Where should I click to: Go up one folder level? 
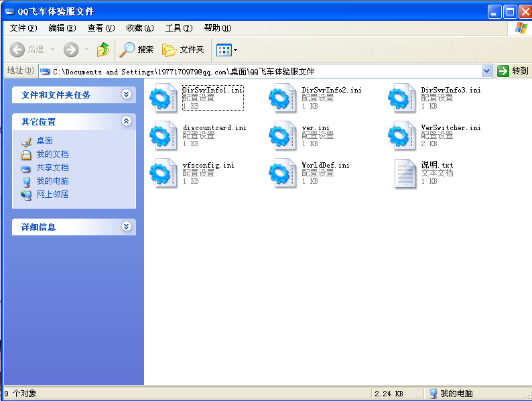coord(103,50)
